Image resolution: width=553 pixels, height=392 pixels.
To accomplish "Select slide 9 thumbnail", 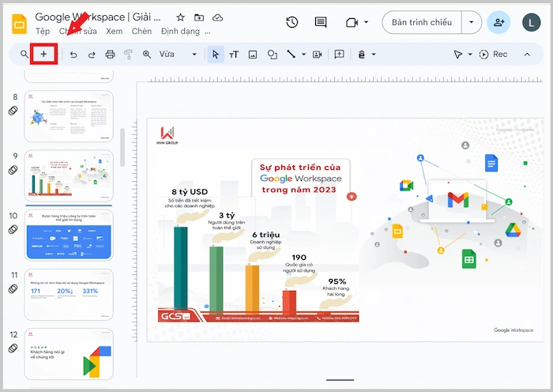I will [69, 175].
